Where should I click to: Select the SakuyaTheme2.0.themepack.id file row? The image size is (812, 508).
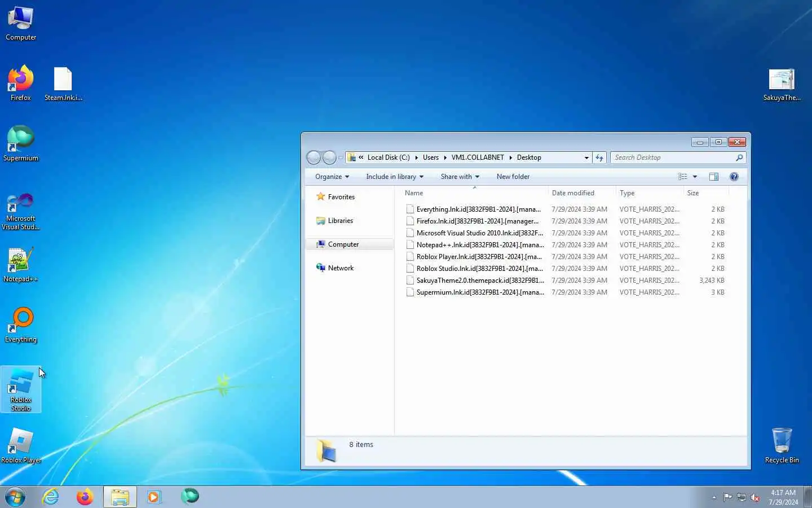pos(566,281)
